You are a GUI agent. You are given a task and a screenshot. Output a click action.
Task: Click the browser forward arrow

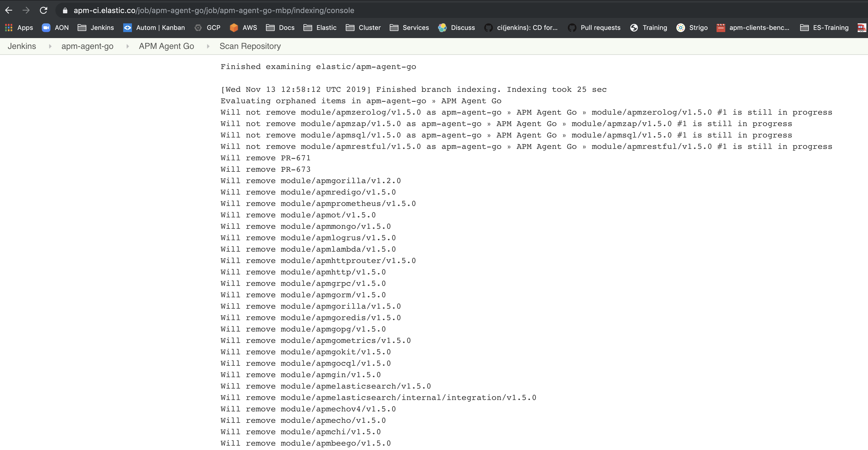pyautogui.click(x=26, y=10)
